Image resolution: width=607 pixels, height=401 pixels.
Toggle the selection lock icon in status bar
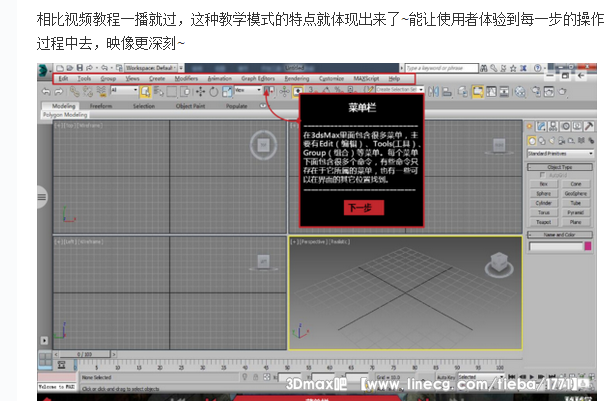tap(255, 377)
